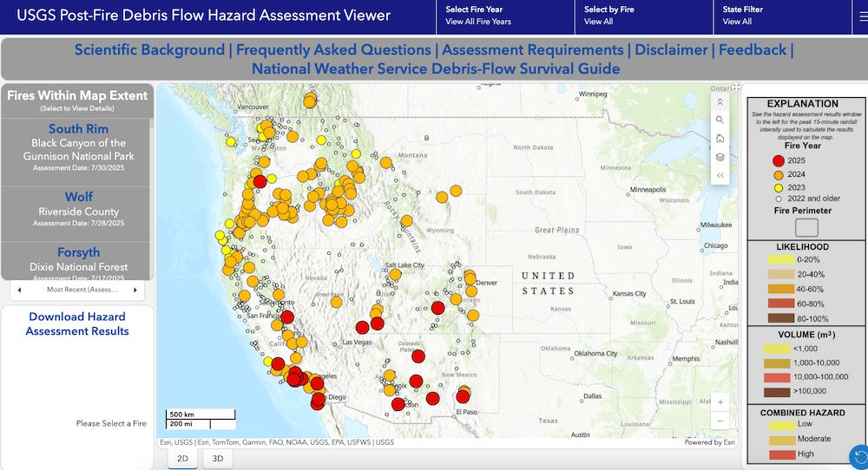This screenshot has width=868, height=470.
Task: Select the orange fire marker near Salt Lake City
Action: (395, 274)
